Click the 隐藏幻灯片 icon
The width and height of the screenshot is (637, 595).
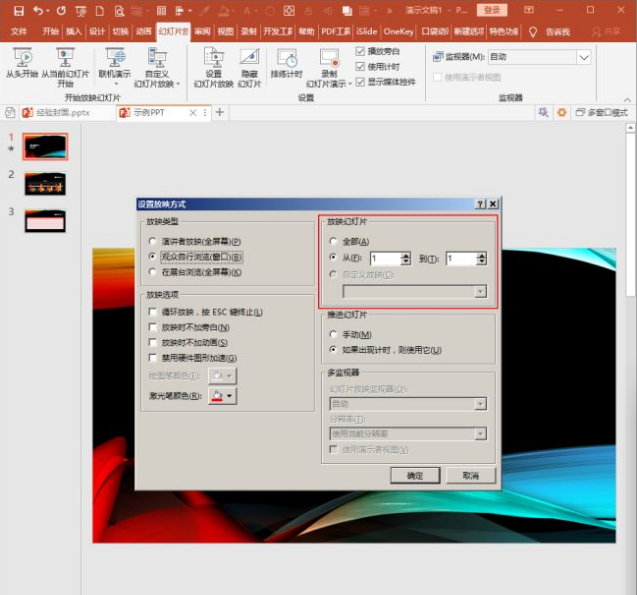[249, 58]
